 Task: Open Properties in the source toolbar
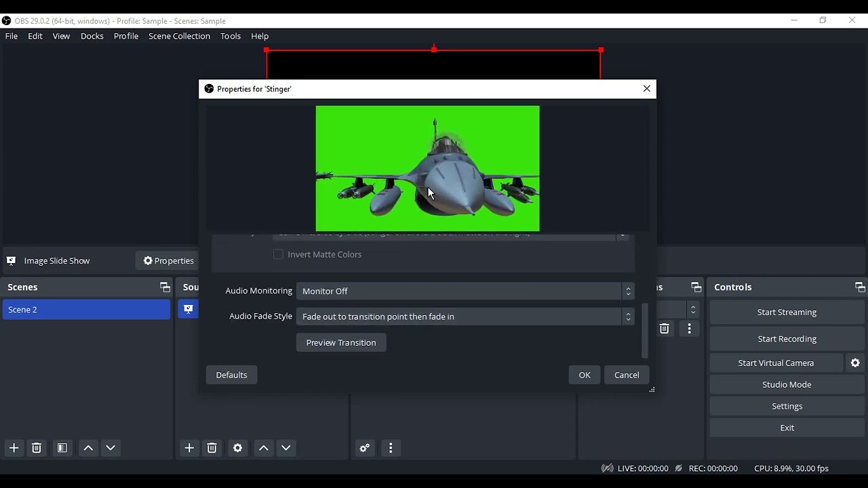[169, 261]
